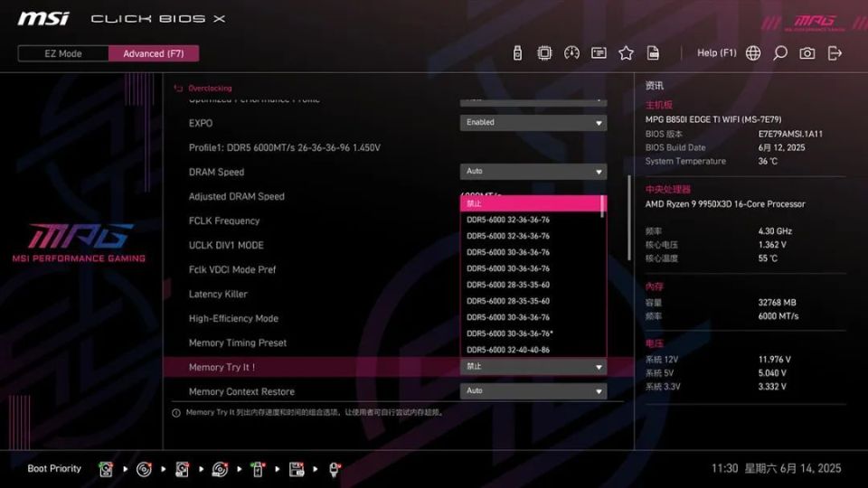Select the floppy disk boot priority icon
This screenshot has height=488, width=868.
(x=297, y=469)
